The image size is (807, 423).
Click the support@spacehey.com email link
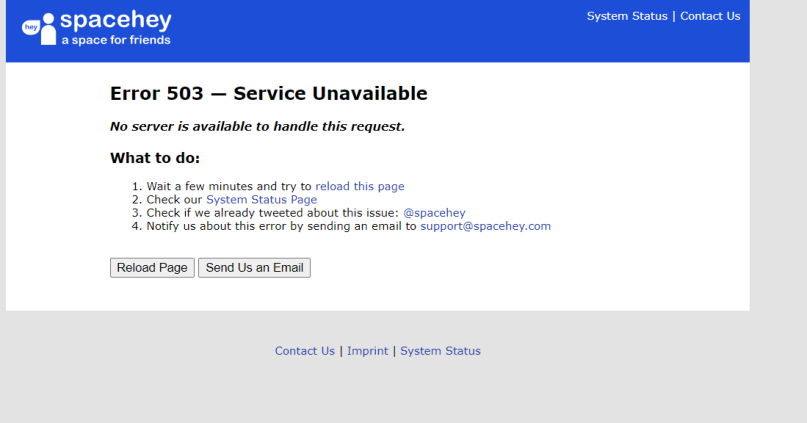(485, 226)
